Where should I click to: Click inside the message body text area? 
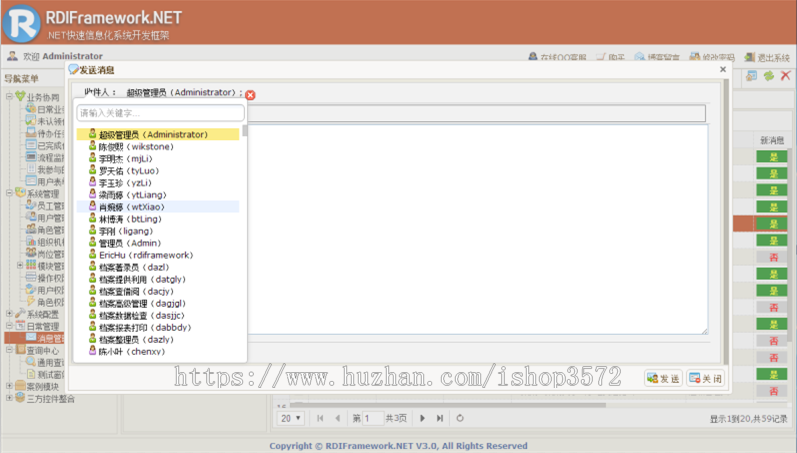point(478,229)
